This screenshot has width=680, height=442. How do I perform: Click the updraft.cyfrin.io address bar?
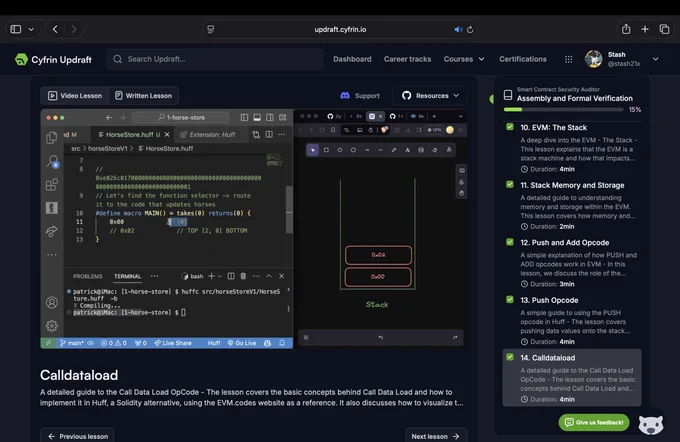click(x=340, y=29)
